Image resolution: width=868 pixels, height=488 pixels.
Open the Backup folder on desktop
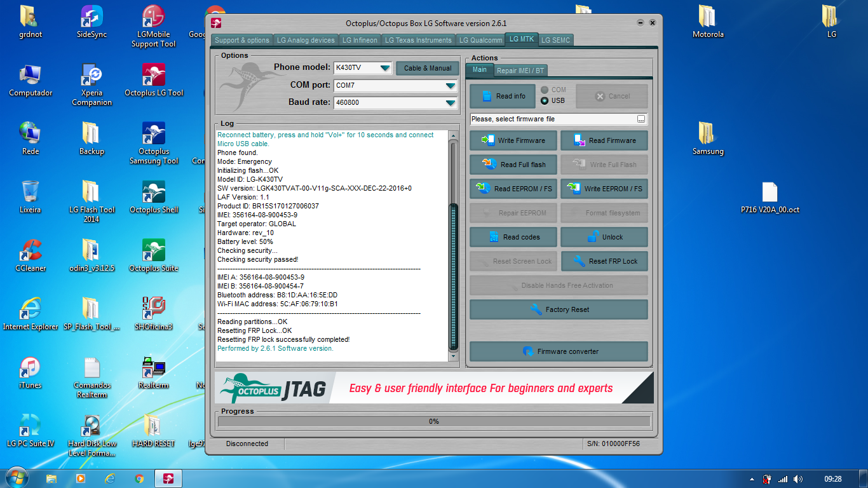coord(92,139)
